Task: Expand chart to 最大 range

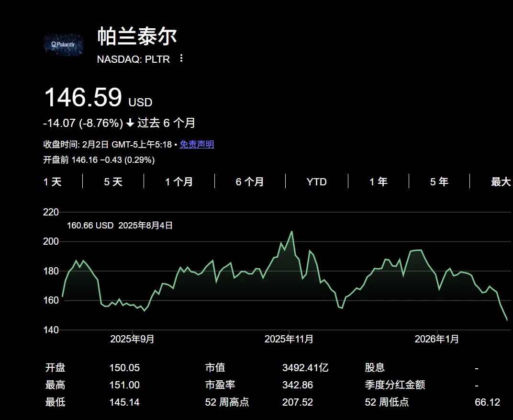Action: coord(501,182)
